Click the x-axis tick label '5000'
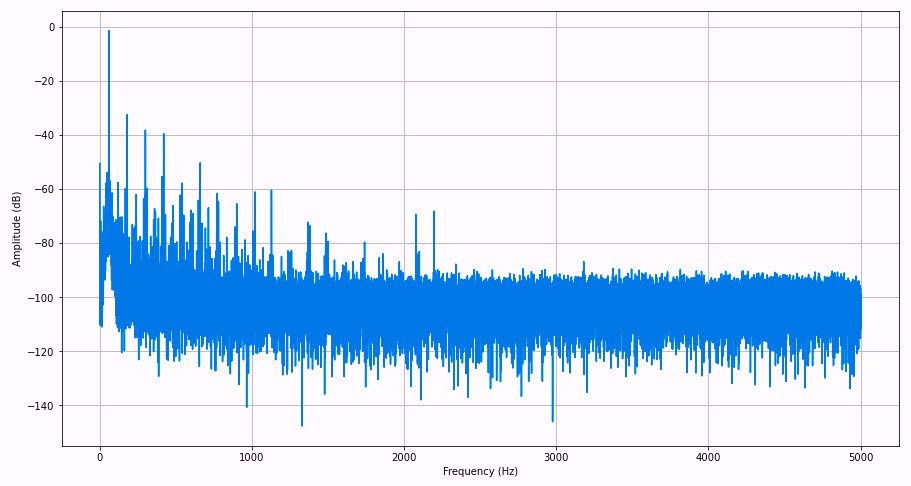The image size is (911, 486). tap(861, 458)
